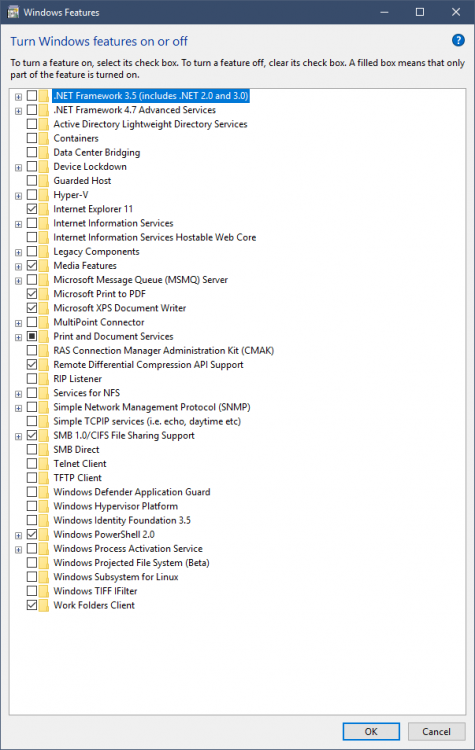Expand Services for NFS node
Viewport: 475px width, 750px height.
pyautogui.click(x=18, y=394)
